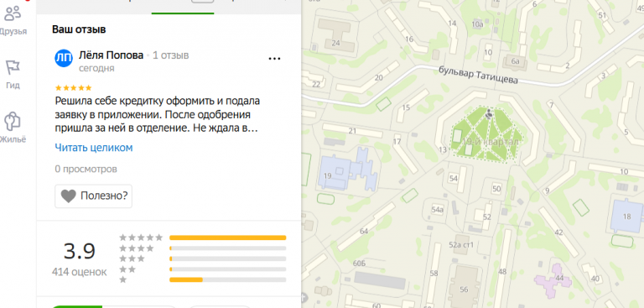The height and width of the screenshot is (308, 644).
Task: Click building number 13 on map
Action: [443, 149]
